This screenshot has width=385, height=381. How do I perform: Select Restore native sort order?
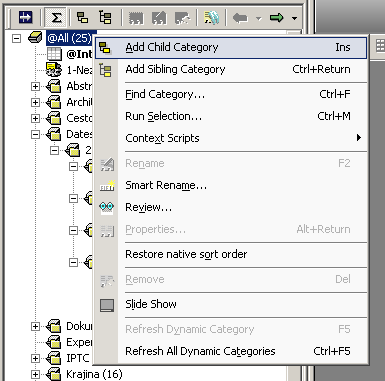231,254
